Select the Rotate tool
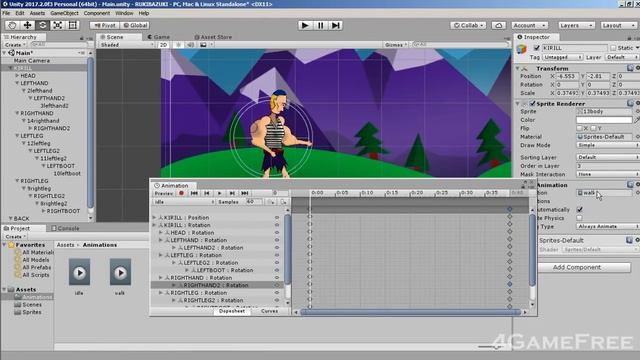640x360 pixels. pos(42,25)
